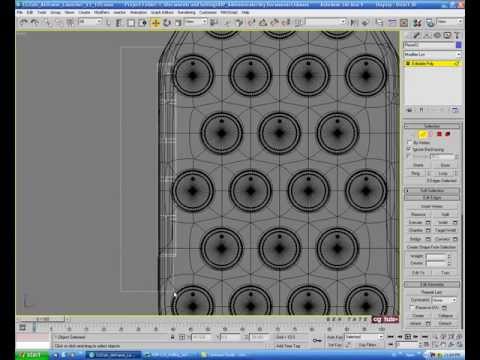Open the File menu

(x=20, y=12)
